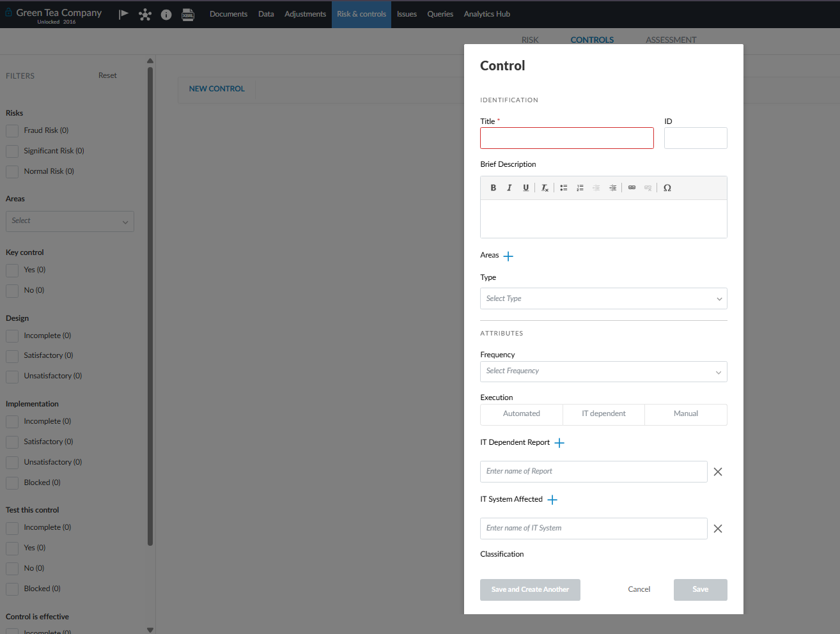Viewport: 840px width, 634px height.
Task: Add IT System Affected with plus icon
Action: [x=552, y=500]
